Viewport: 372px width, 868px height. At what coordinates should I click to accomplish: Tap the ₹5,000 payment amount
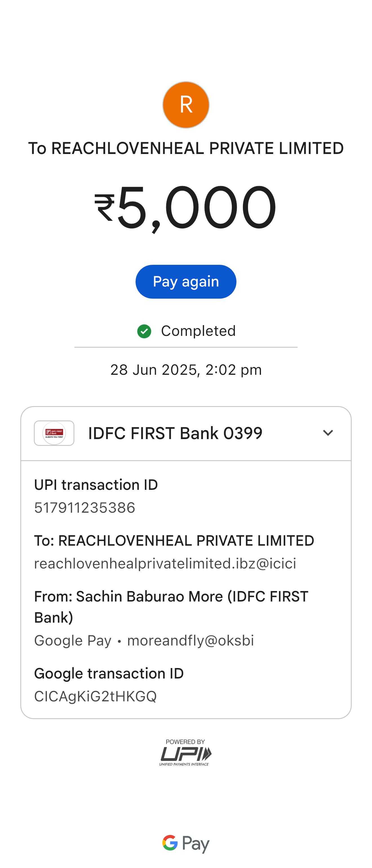tap(185, 207)
